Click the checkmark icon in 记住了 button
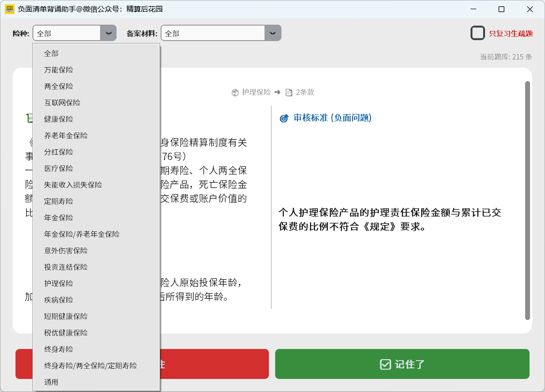 (x=385, y=364)
